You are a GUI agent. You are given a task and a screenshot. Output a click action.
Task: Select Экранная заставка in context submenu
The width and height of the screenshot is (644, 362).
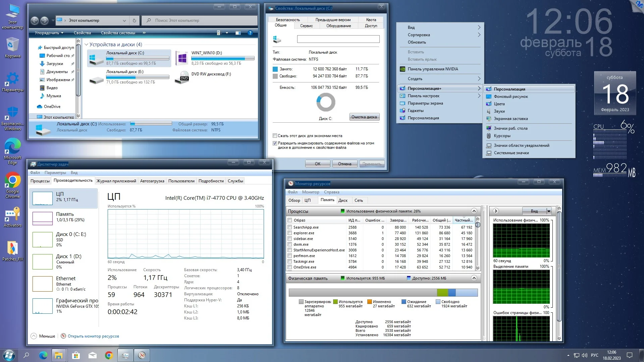tap(511, 119)
